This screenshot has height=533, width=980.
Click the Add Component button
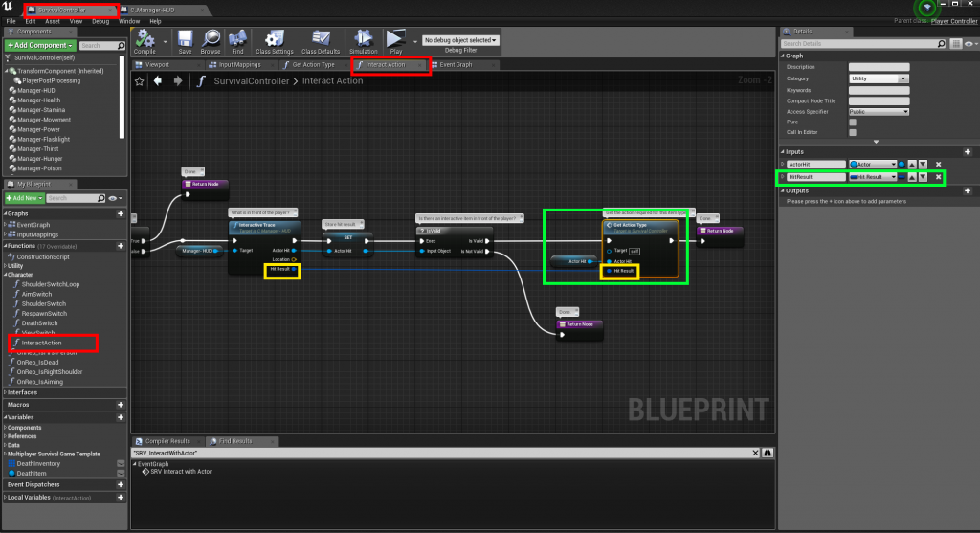tap(39, 45)
